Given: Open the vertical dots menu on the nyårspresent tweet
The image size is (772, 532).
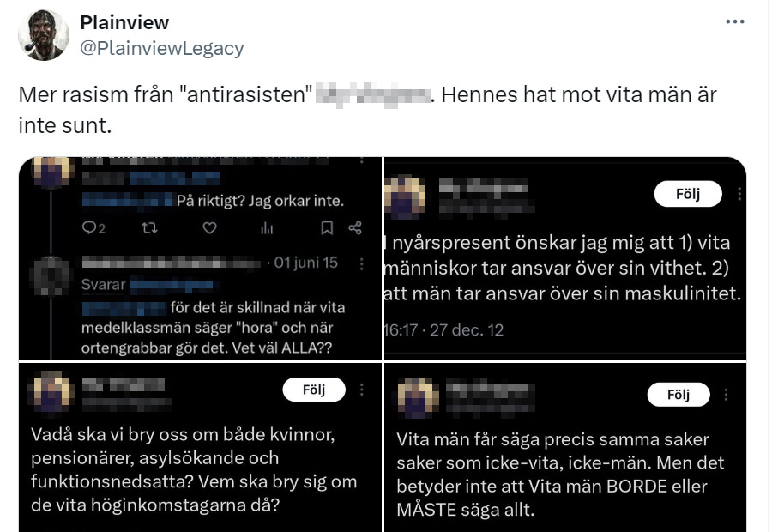Looking at the screenshot, I should coord(739,194).
